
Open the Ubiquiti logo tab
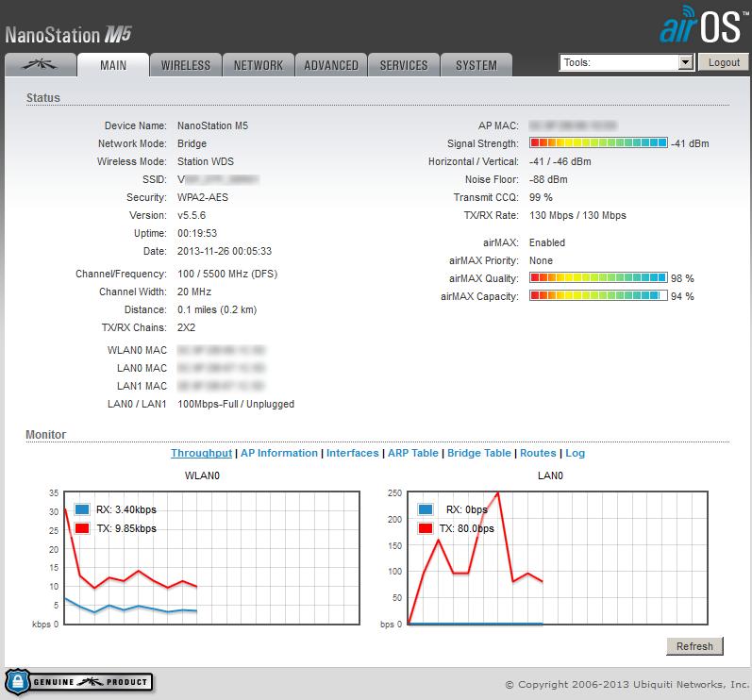[41, 65]
